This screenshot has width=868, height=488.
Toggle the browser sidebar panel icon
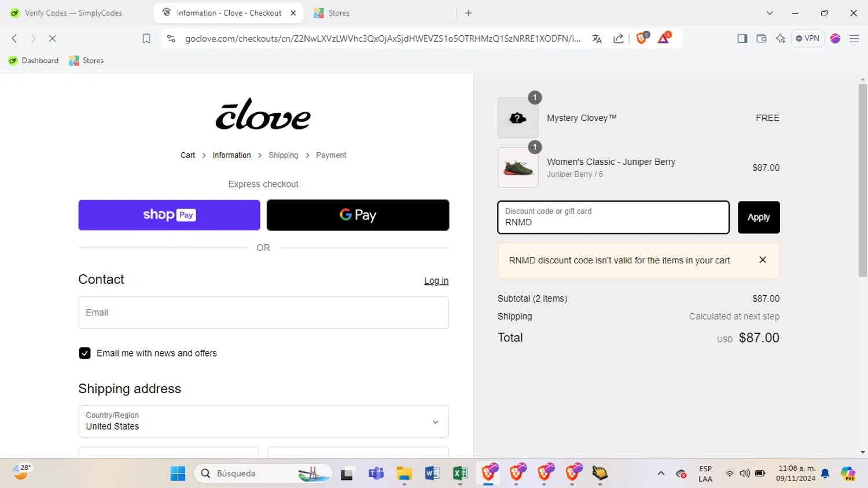(742, 38)
